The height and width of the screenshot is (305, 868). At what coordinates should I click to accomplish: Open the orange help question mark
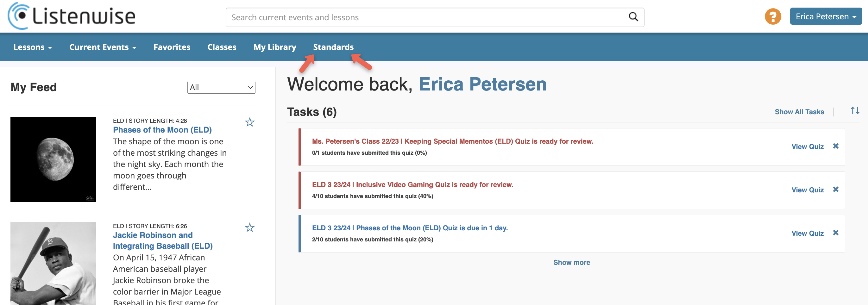(773, 16)
